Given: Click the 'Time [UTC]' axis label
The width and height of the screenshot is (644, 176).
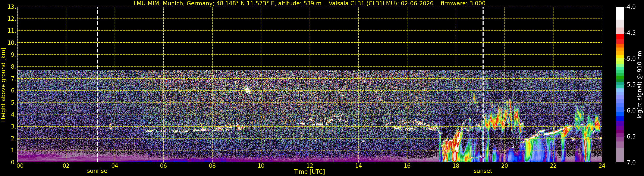Looking at the screenshot, I should click(x=310, y=172).
